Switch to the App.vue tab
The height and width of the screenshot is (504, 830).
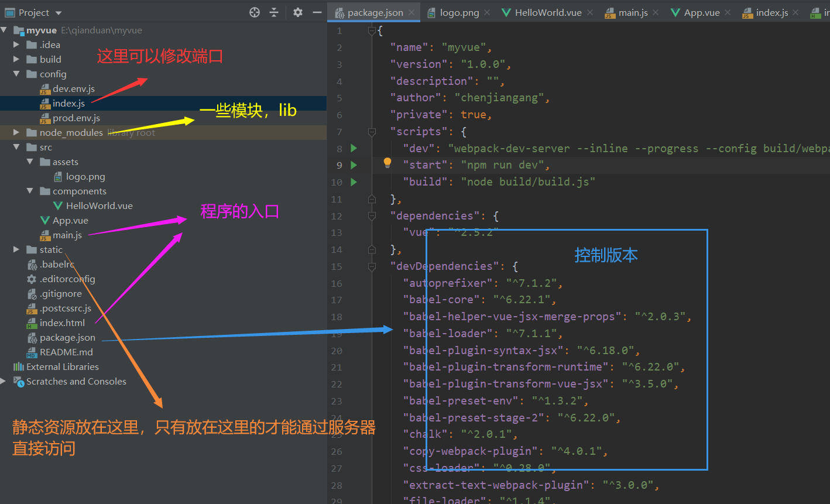click(x=702, y=12)
